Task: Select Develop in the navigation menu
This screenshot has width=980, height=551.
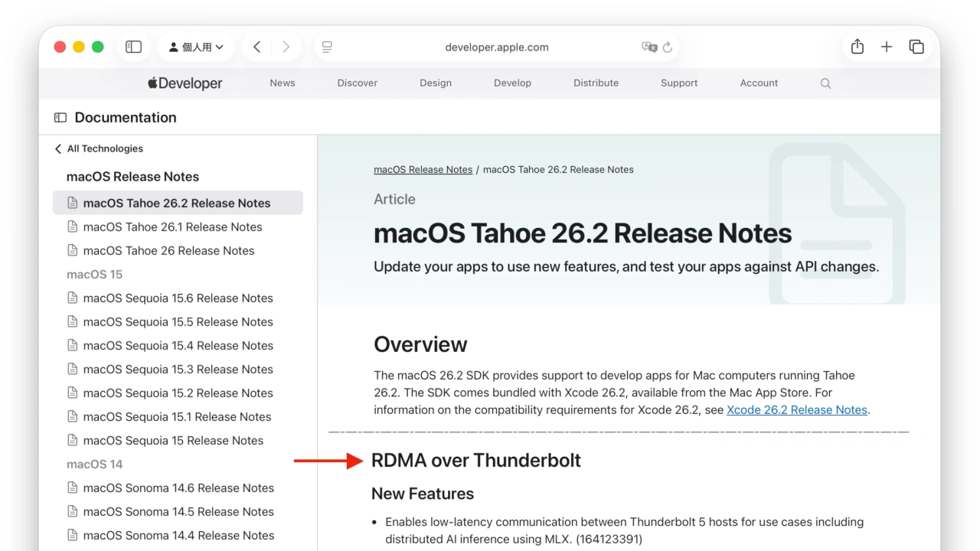Action: point(512,83)
